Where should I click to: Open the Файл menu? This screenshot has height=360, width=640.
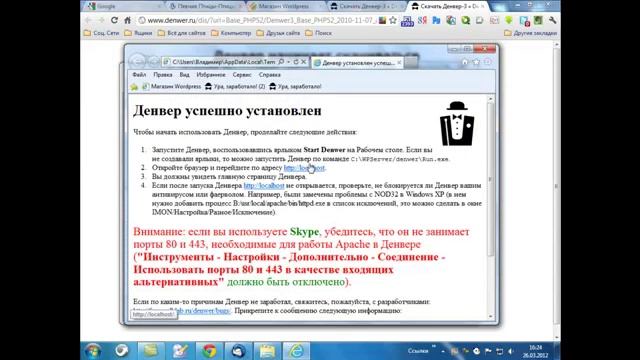[139, 75]
